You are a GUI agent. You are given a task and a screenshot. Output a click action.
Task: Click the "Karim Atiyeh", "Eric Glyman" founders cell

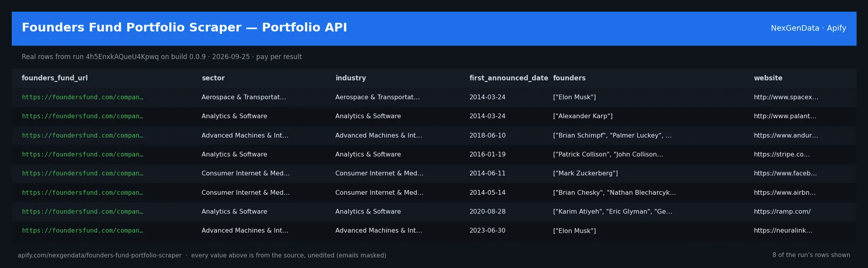tap(612, 212)
